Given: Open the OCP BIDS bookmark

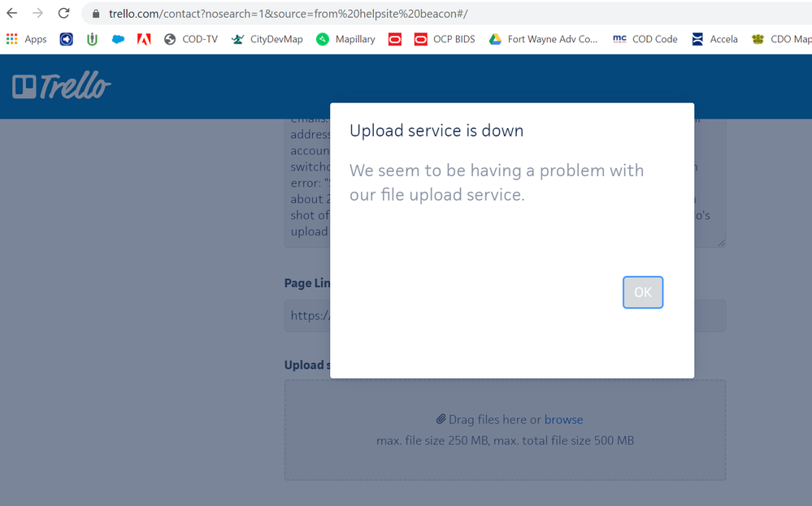Looking at the screenshot, I should coord(445,39).
